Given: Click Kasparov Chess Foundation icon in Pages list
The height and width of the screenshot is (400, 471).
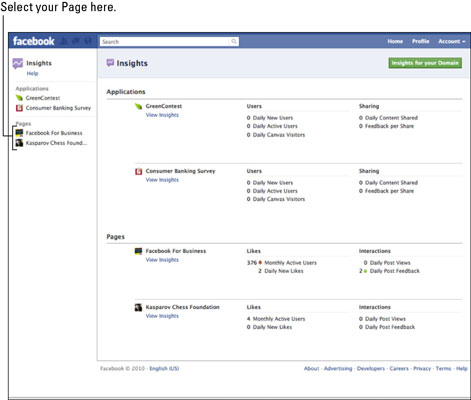Looking at the screenshot, I should tap(138, 307).
